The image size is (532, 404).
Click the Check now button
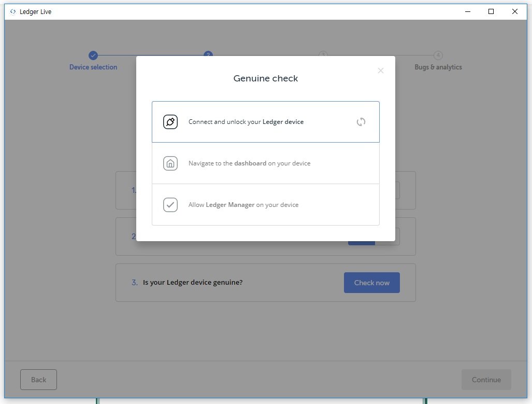coord(372,282)
